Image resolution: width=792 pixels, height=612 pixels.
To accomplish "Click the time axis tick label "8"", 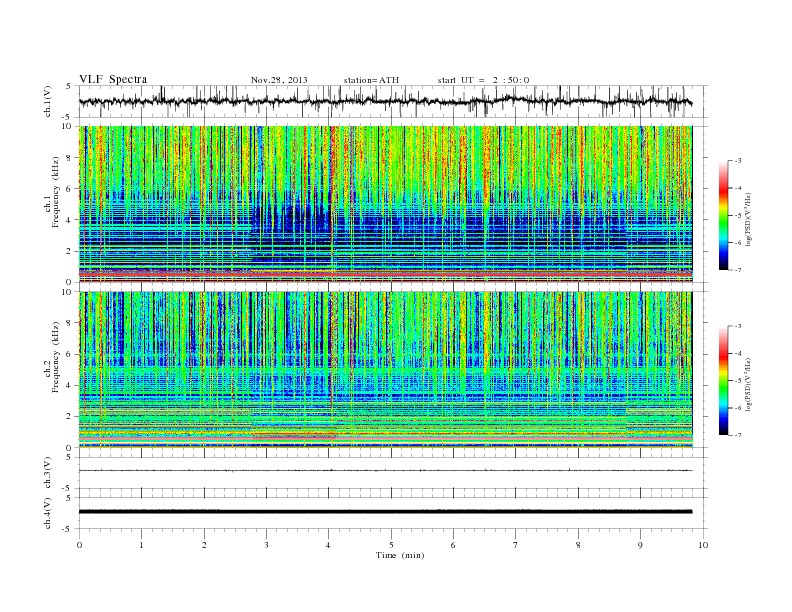I will [578, 545].
